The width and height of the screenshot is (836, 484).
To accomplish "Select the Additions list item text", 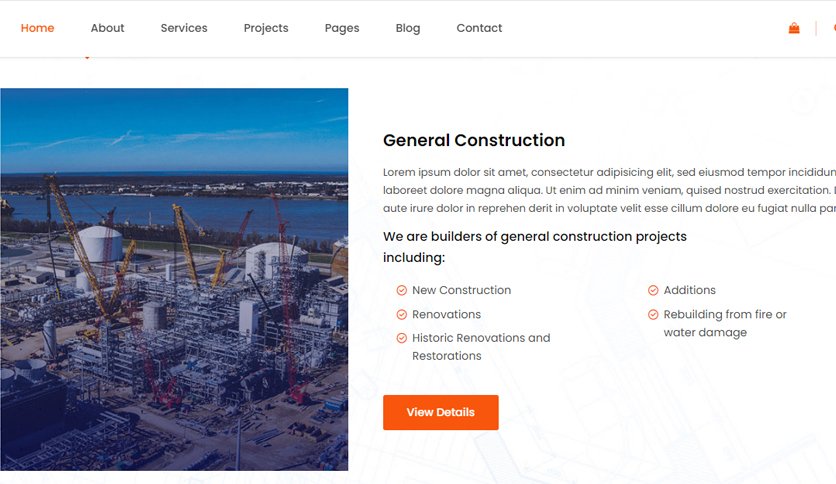I will point(689,290).
